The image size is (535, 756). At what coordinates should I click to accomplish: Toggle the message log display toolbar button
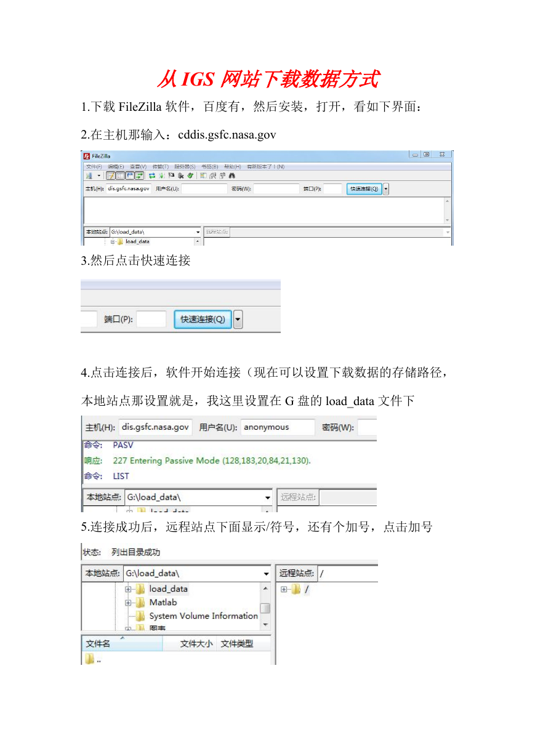click(x=111, y=176)
